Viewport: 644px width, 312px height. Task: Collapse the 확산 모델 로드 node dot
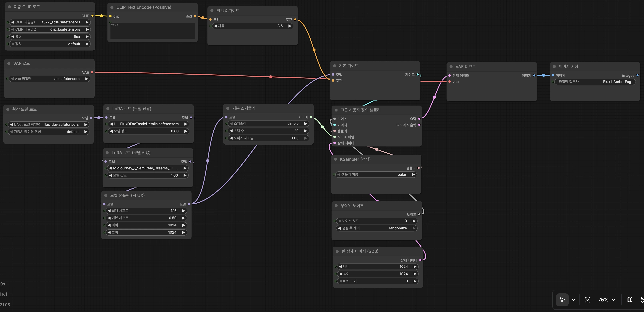(8, 109)
